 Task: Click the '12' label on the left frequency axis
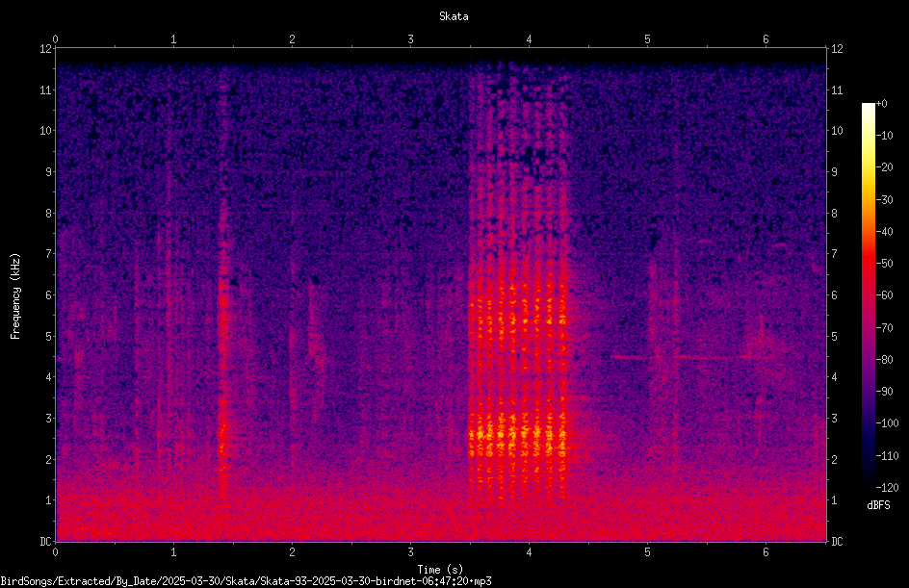click(x=45, y=49)
